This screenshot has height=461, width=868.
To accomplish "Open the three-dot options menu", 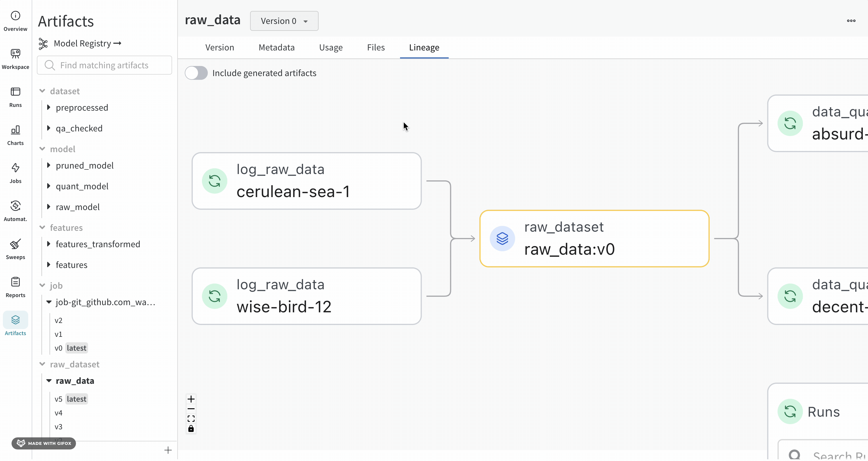I will 851,21.
